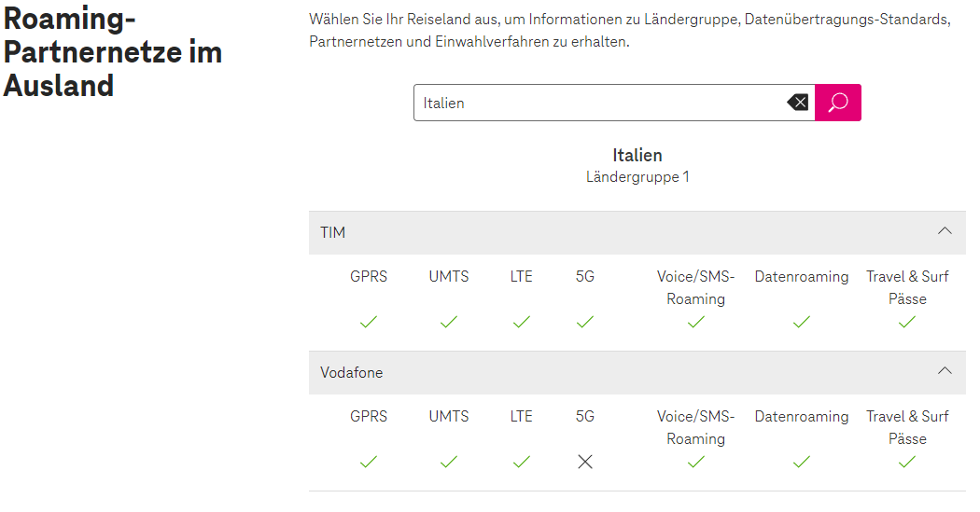The width and height of the screenshot is (980, 512).
Task: Collapse the Vodafone network section
Action: (945, 371)
